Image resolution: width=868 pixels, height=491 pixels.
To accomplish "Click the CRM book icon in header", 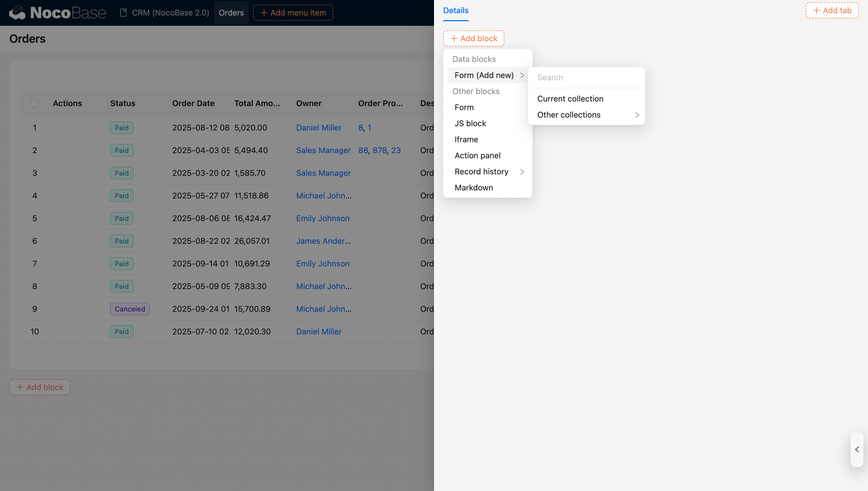I will (123, 13).
